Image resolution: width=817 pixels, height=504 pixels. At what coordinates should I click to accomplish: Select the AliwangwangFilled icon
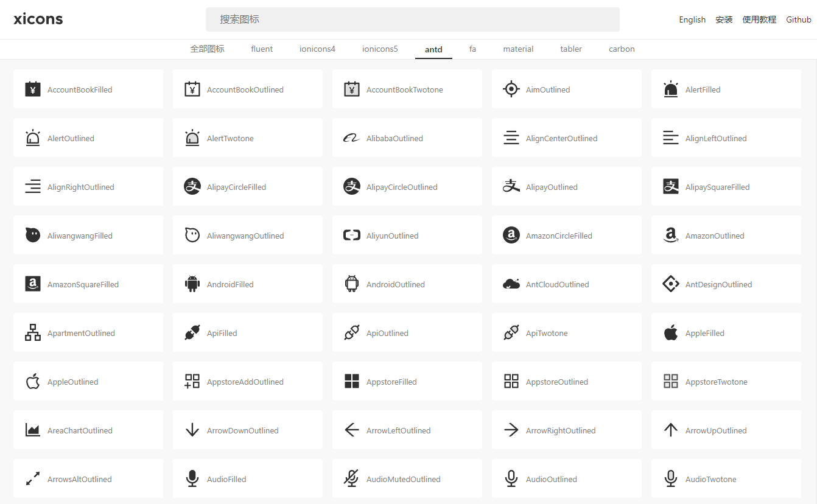point(33,236)
